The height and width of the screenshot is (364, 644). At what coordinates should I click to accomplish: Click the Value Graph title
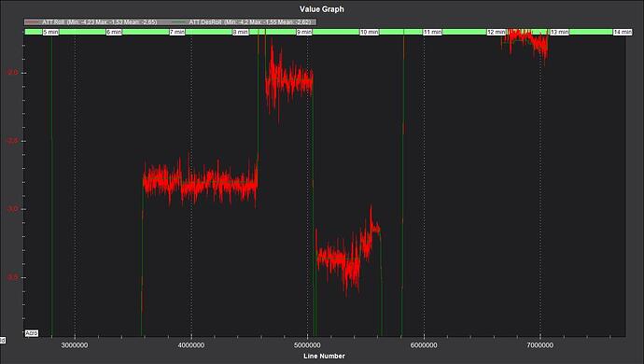pyautogui.click(x=322, y=9)
